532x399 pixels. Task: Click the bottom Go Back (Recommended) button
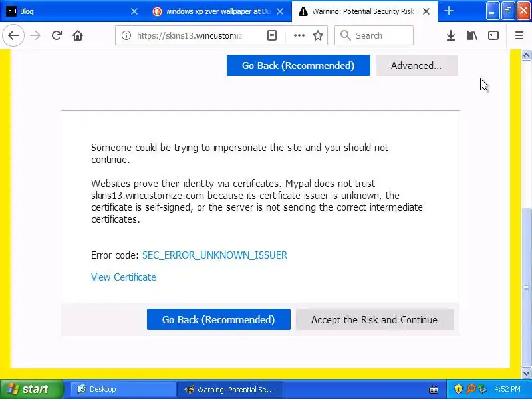[219, 319]
